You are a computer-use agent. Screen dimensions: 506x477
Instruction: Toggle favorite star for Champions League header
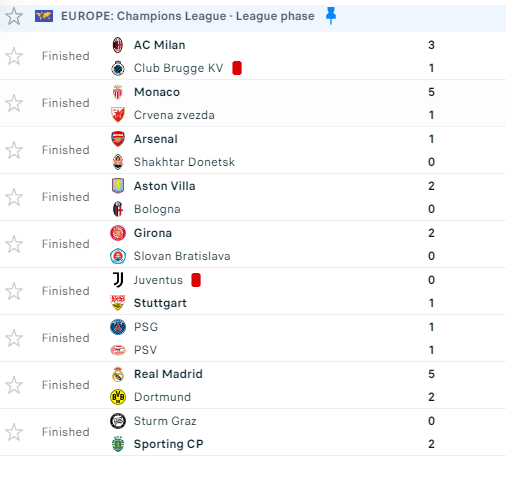[14, 16]
